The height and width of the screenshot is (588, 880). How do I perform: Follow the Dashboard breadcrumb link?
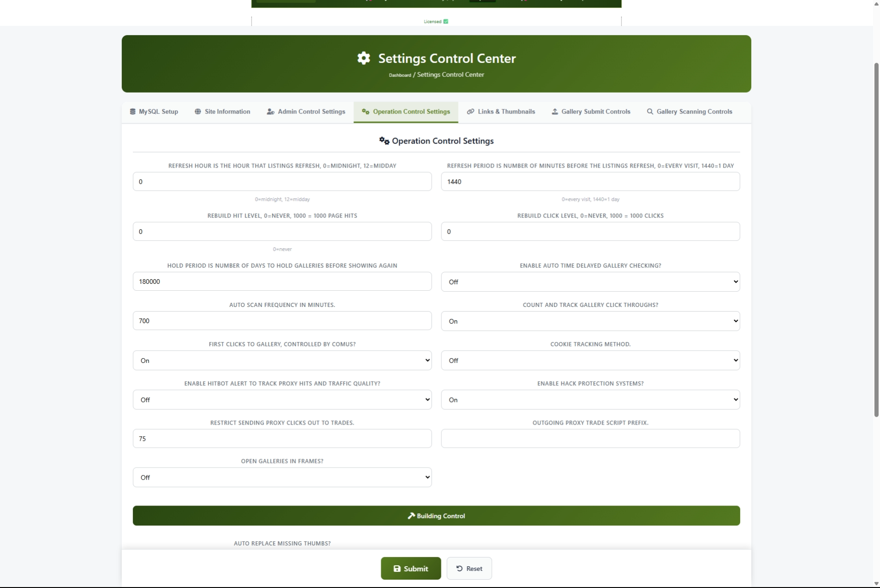point(400,75)
